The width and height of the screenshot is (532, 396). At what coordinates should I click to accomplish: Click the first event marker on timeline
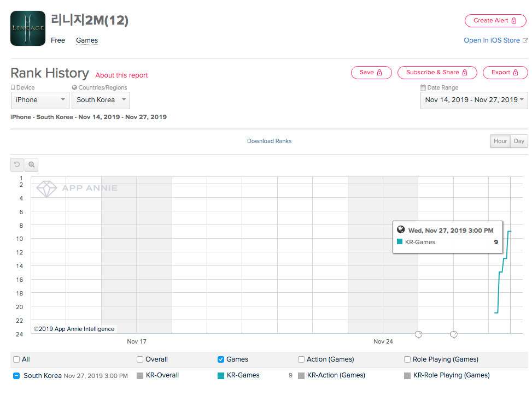[x=418, y=335]
